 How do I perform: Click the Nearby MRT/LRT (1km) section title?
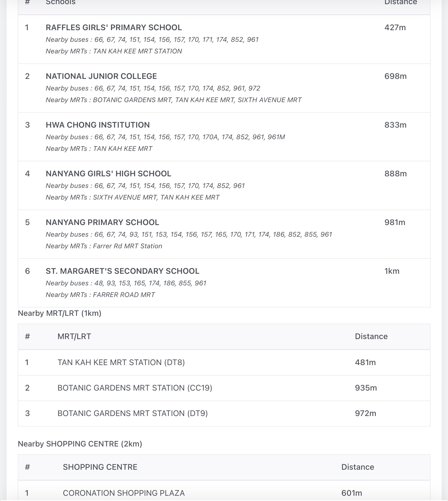[x=59, y=313]
